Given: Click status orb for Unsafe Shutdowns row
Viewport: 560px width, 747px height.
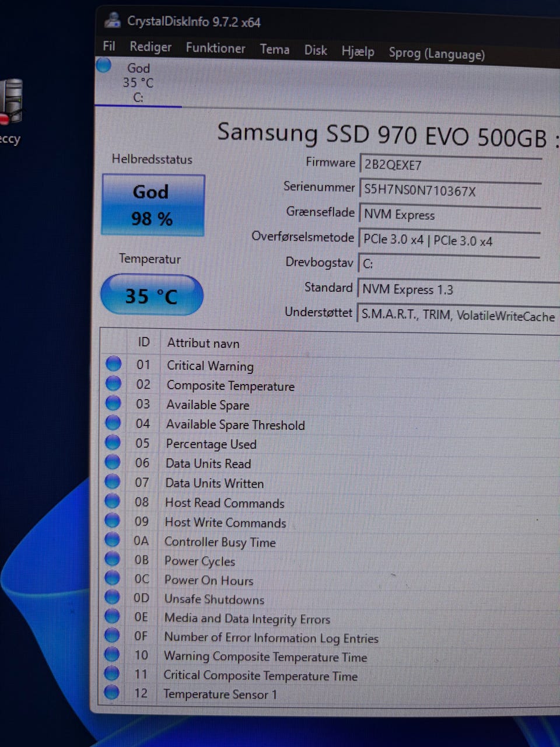Looking at the screenshot, I should (111, 598).
